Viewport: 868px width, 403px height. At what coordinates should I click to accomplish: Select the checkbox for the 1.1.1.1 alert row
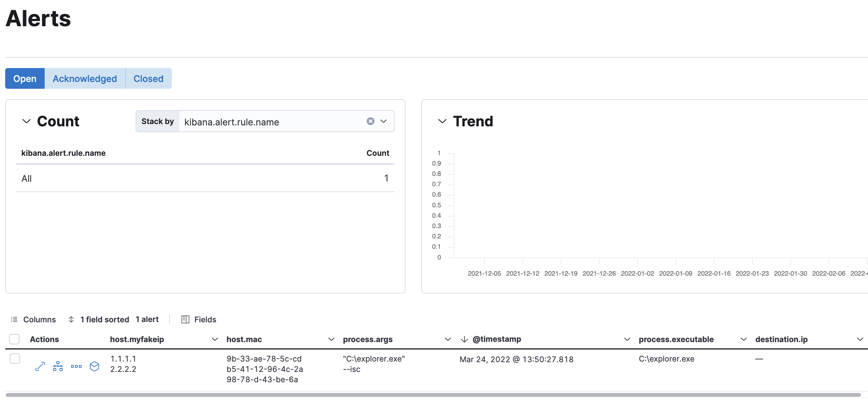[x=15, y=359]
